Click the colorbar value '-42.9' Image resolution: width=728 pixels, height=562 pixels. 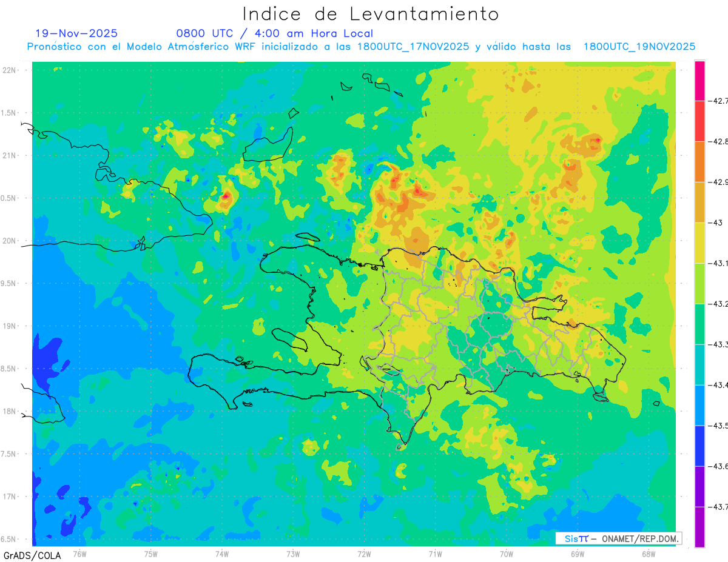(718, 182)
